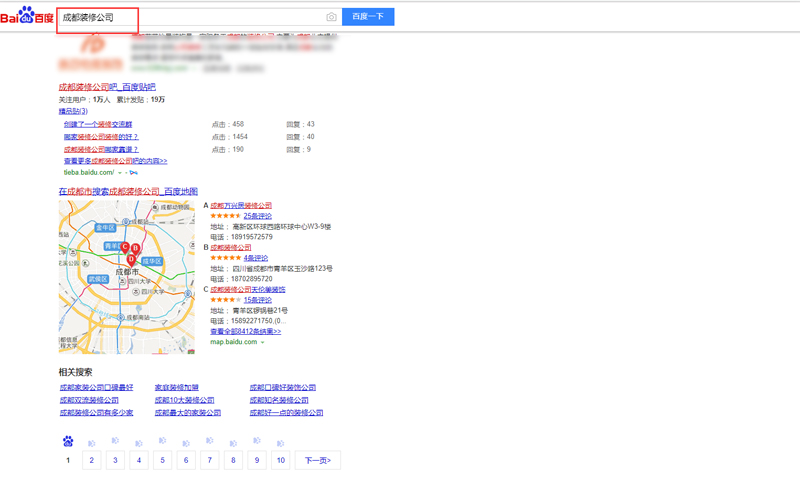Open the 精品贴(3) link
The image size is (800, 479).
pos(73,111)
